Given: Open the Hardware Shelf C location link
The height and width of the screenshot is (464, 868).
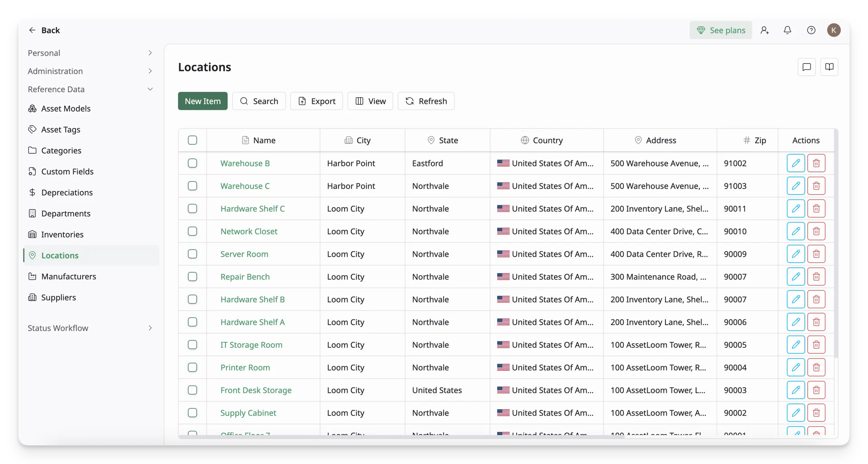Looking at the screenshot, I should click(x=252, y=208).
